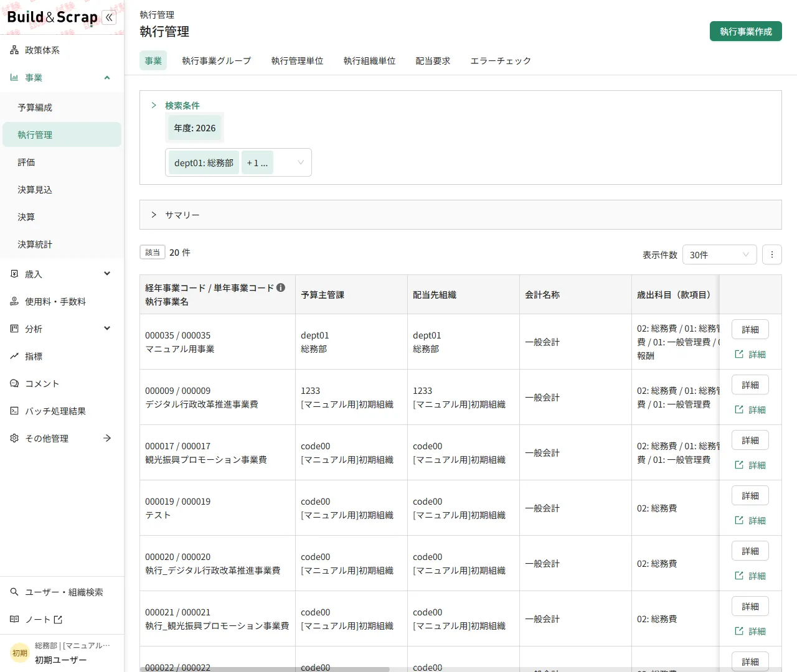
Task: Open 予算編成 in sidebar
Action: (x=62, y=108)
